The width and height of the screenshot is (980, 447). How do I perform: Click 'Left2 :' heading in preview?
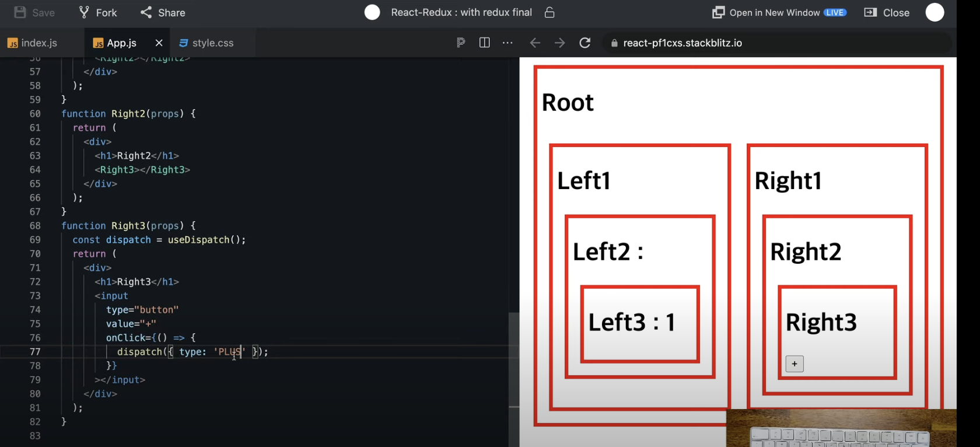coord(608,252)
